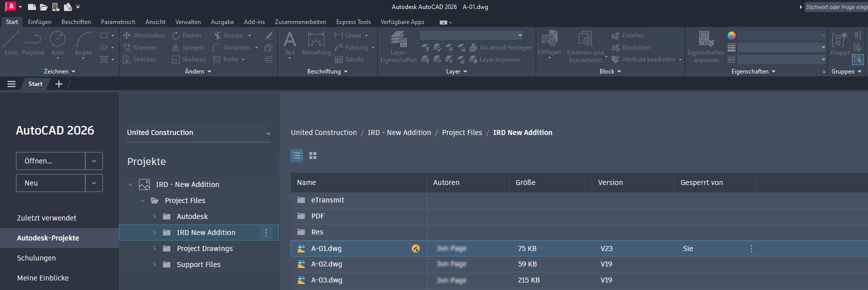This screenshot has height=290, width=868.
Task: Click Erkennen und konvertieren block tool
Action: pyautogui.click(x=585, y=46)
